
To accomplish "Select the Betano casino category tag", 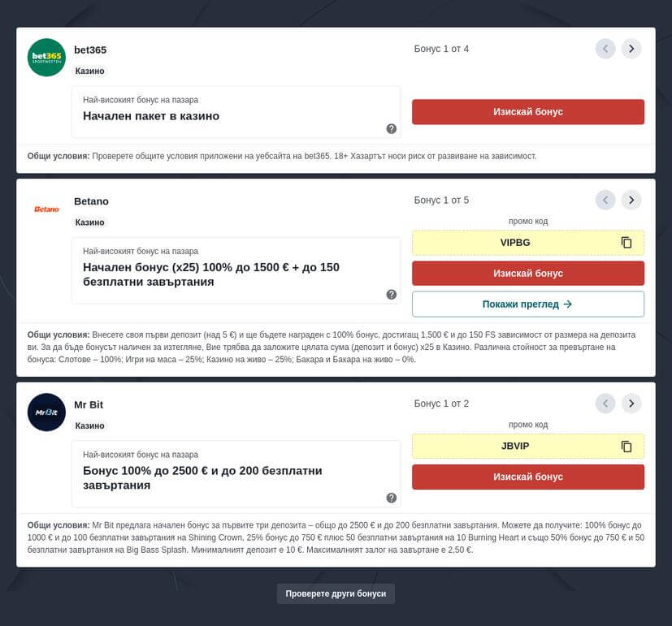I will [90, 222].
